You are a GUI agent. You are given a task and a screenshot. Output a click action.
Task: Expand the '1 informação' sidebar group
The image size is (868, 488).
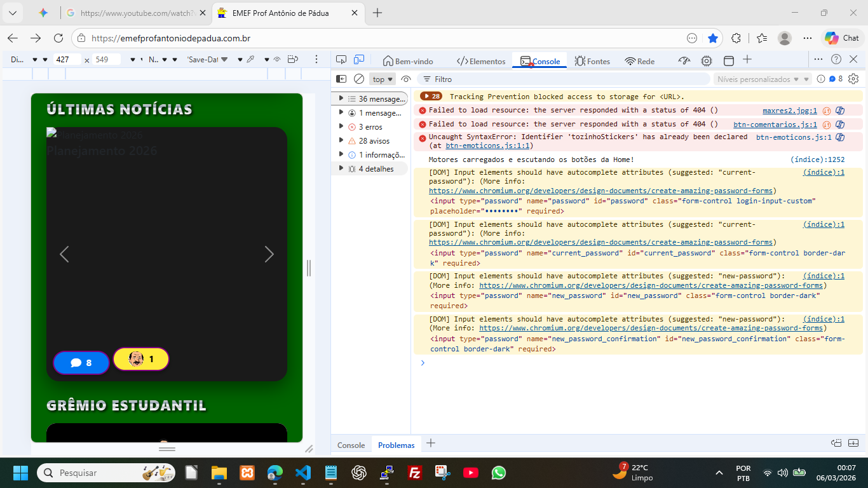point(341,154)
